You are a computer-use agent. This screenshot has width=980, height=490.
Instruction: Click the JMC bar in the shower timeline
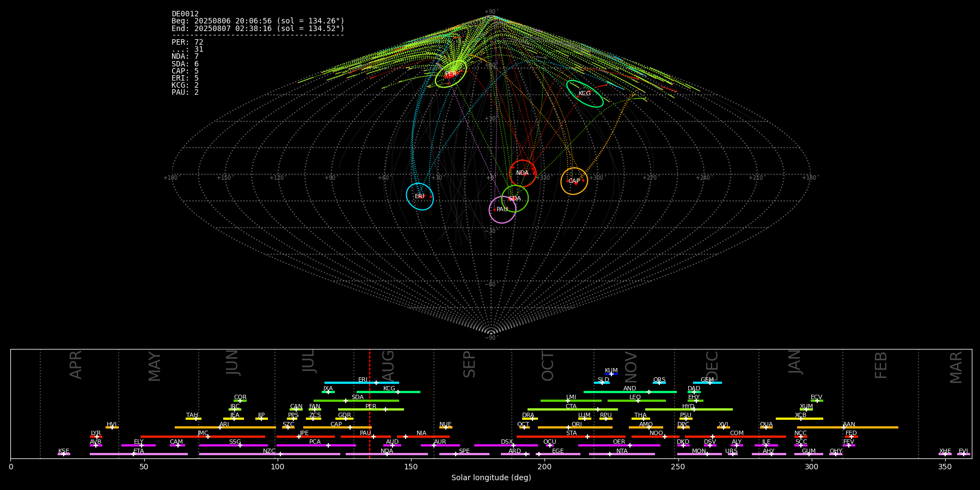pos(203,437)
